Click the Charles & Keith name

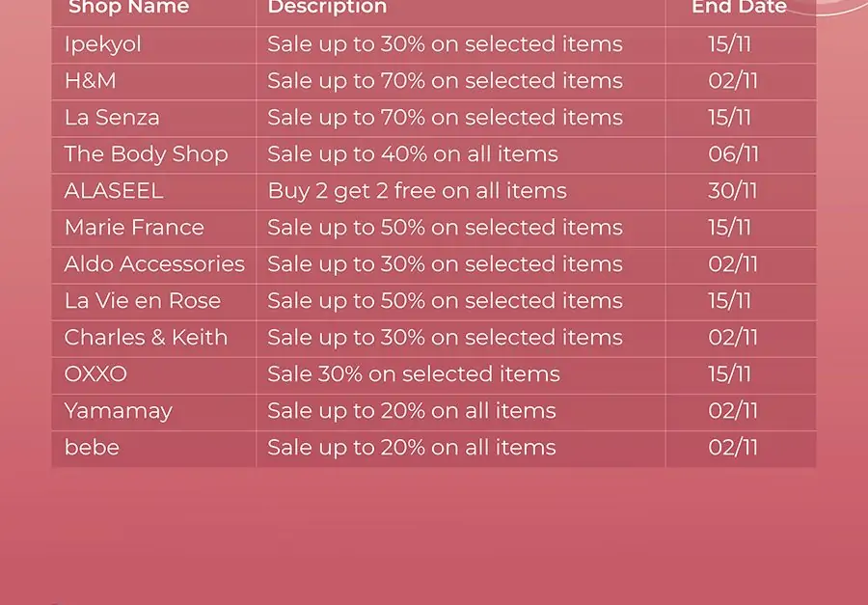point(146,338)
